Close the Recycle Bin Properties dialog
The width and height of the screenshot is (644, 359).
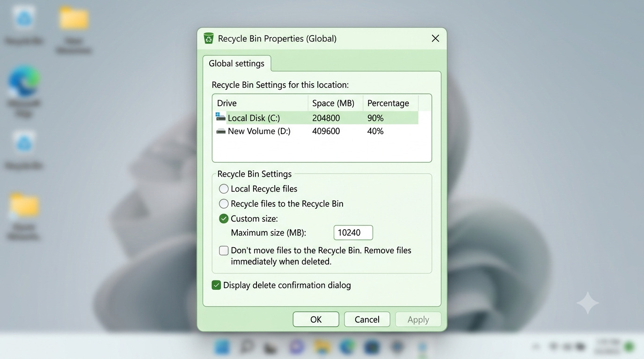pyautogui.click(x=435, y=38)
